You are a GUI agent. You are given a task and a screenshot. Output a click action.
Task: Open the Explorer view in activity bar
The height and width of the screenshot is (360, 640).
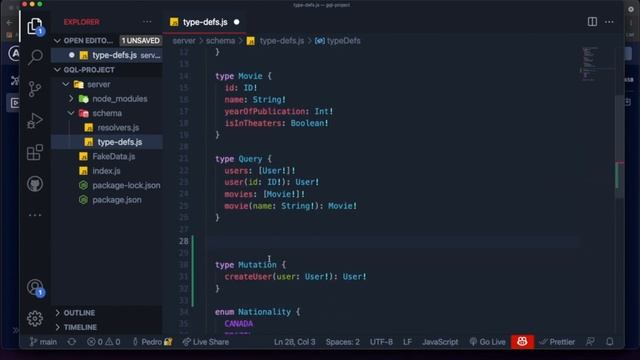click(x=35, y=27)
